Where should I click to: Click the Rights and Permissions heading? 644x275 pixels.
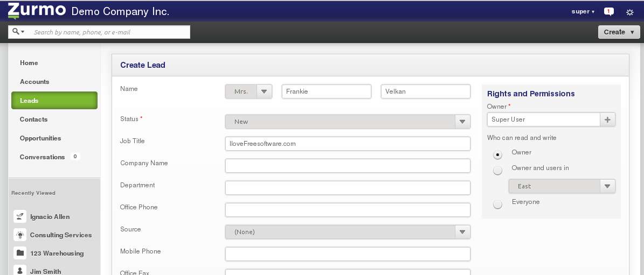(x=531, y=94)
